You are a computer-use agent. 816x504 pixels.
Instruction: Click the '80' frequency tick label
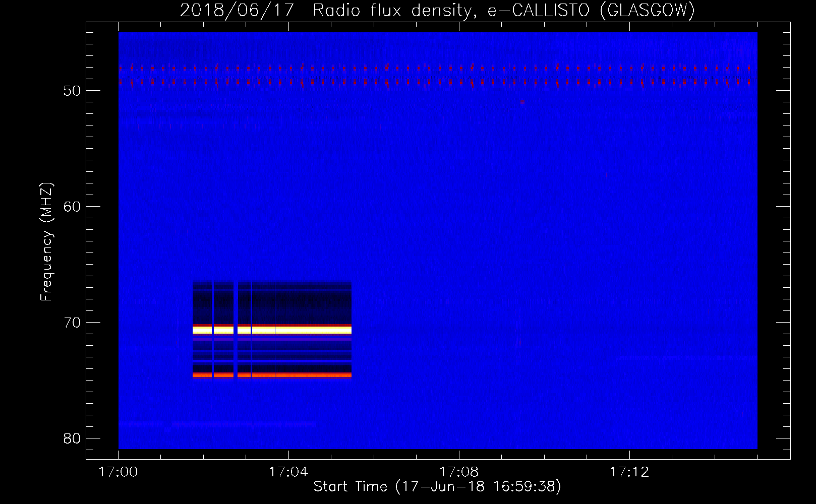point(72,438)
